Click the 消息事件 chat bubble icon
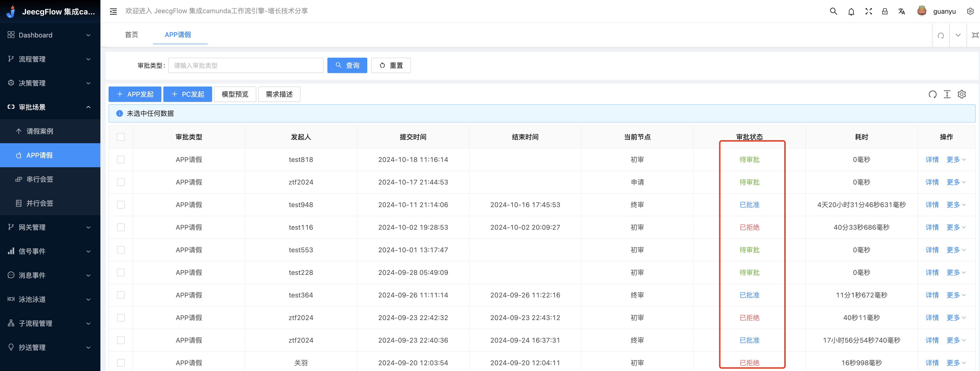This screenshot has height=371, width=980. [11, 275]
